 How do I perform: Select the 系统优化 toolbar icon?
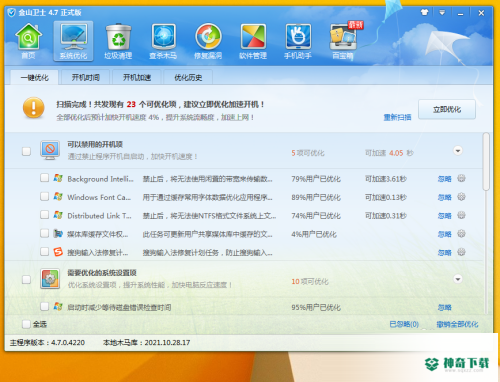(73, 41)
